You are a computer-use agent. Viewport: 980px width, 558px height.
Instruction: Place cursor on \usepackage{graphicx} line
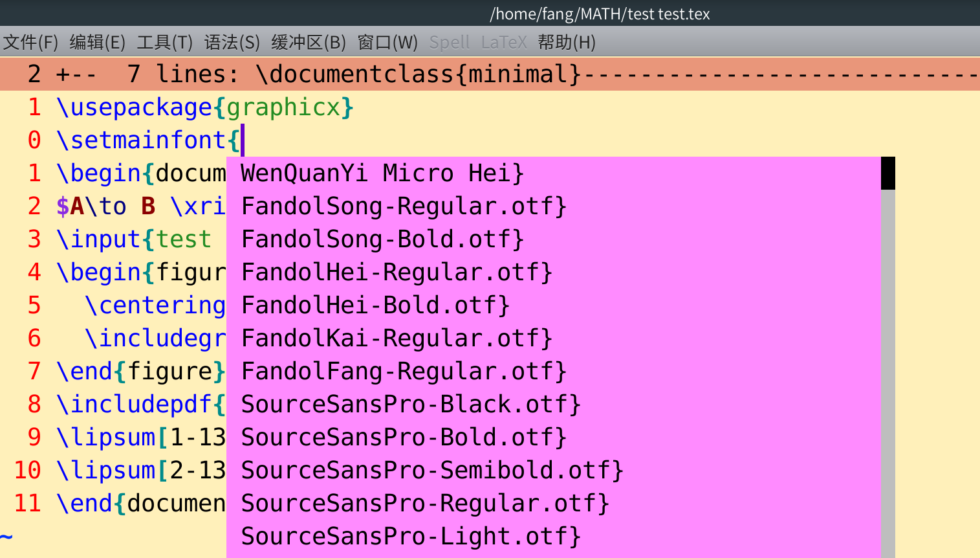pyautogui.click(x=205, y=107)
